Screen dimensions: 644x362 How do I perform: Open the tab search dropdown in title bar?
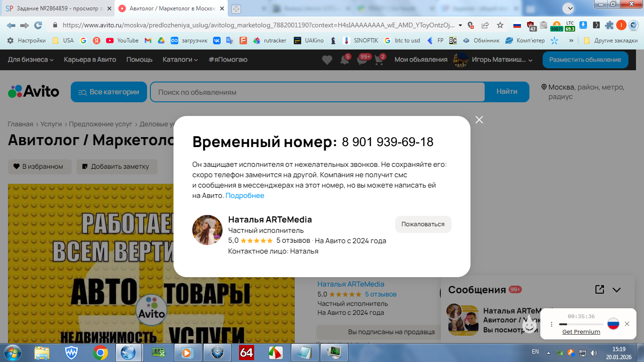(569, 8)
